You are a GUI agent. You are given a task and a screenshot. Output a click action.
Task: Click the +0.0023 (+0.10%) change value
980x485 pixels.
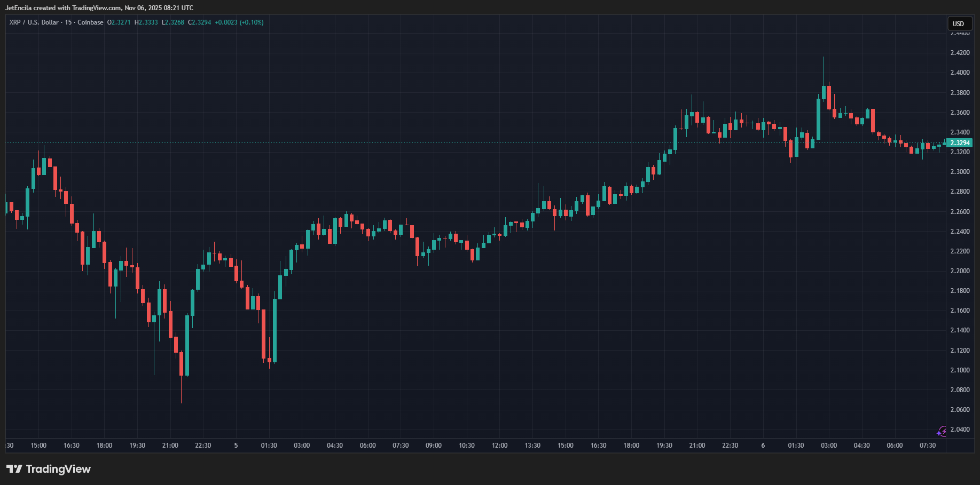[239, 22]
